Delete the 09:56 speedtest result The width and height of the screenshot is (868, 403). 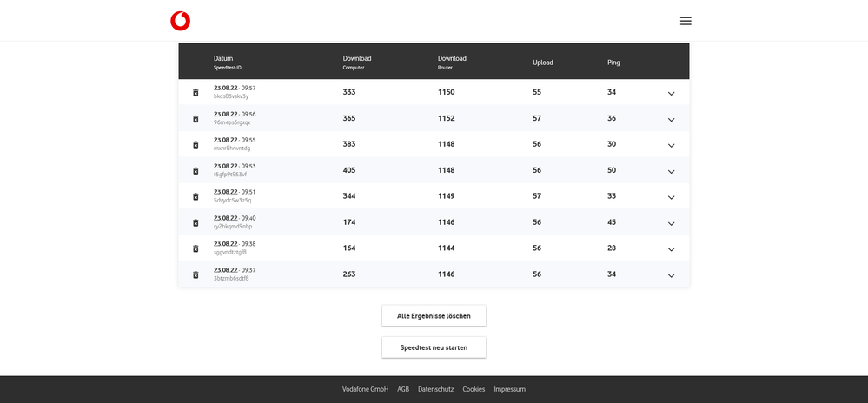click(195, 119)
